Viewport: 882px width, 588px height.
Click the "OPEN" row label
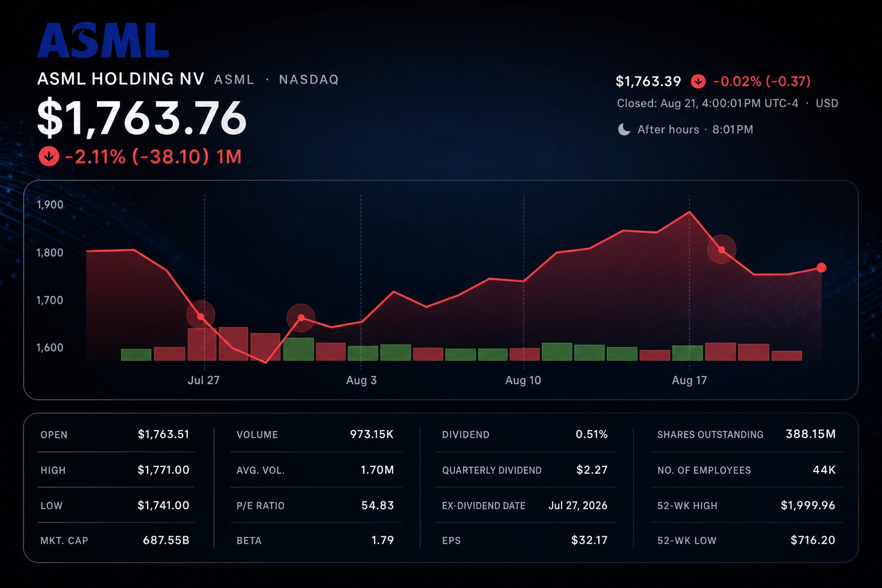click(54, 435)
